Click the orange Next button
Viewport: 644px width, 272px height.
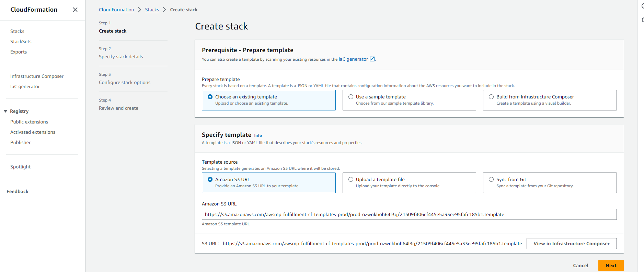click(x=611, y=265)
